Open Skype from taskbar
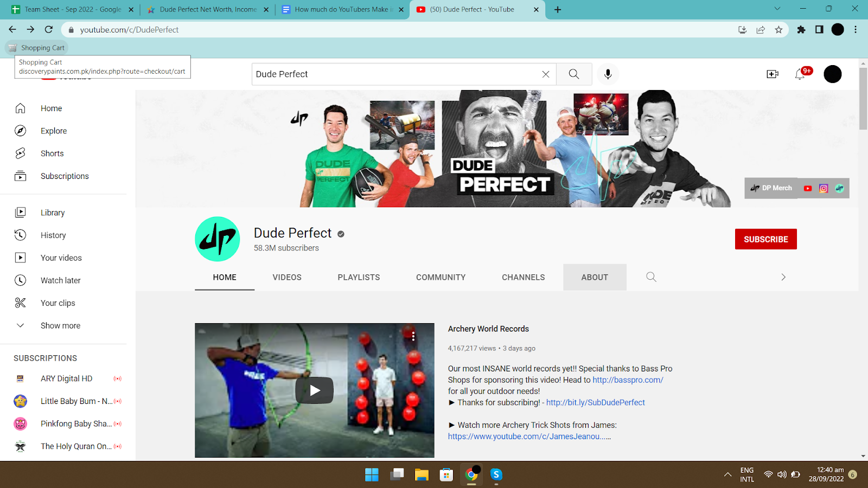This screenshot has width=868, height=488. pyautogui.click(x=496, y=475)
